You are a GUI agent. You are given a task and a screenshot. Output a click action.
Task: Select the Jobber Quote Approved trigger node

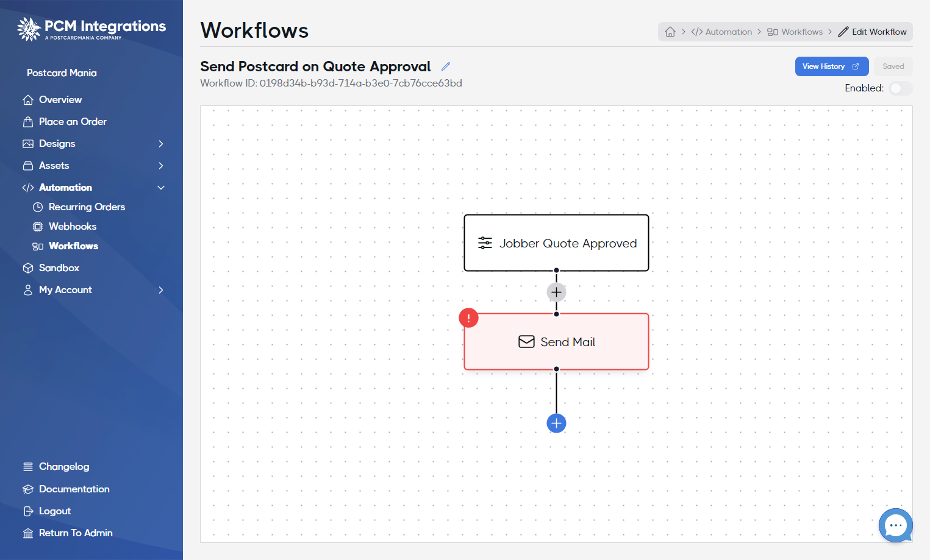click(556, 243)
